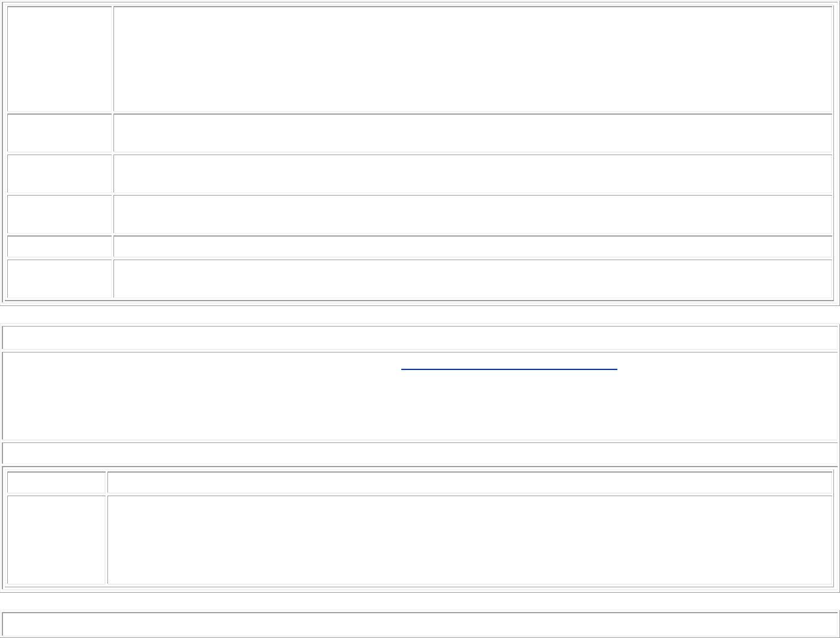Select the tall wide cell of the nested table's second row

pyautogui.click(x=469, y=540)
